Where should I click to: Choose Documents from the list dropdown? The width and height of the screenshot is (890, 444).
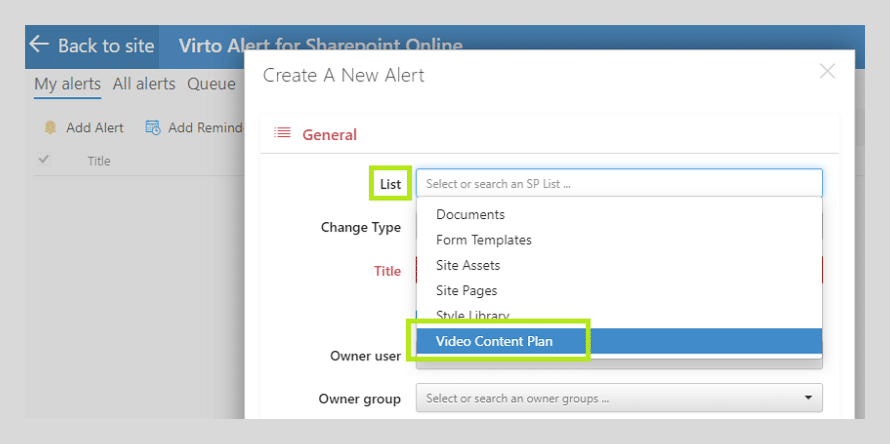pyautogui.click(x=619, y=215)
